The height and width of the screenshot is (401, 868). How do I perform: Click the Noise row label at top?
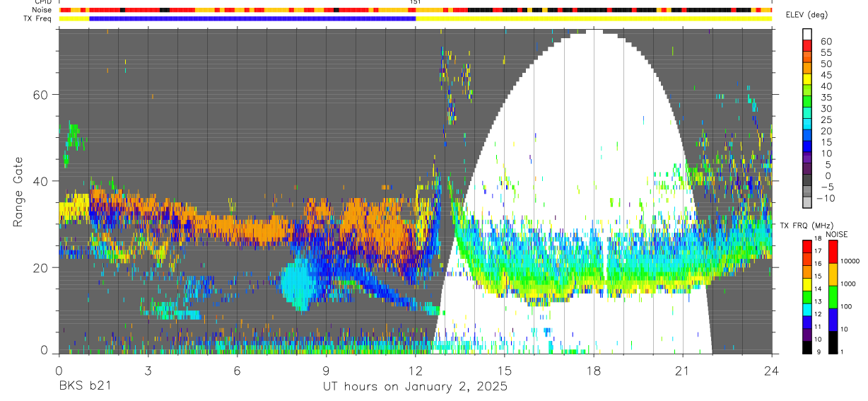point(42,10)
